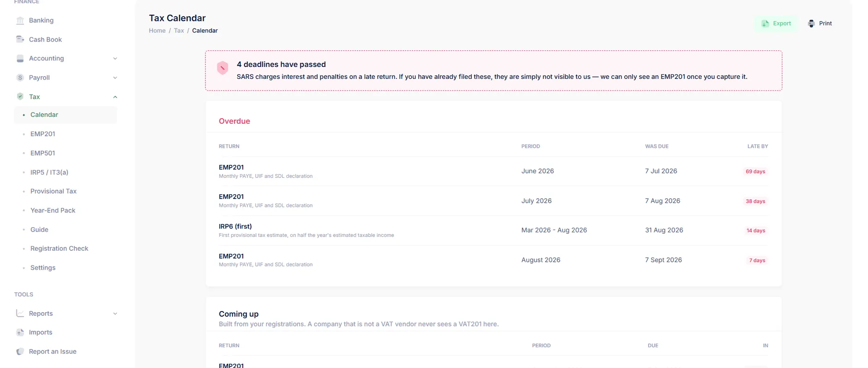
Task: Open the July 2026 EMP201 row
Action: pyautogui.click(x=494, y=201)
